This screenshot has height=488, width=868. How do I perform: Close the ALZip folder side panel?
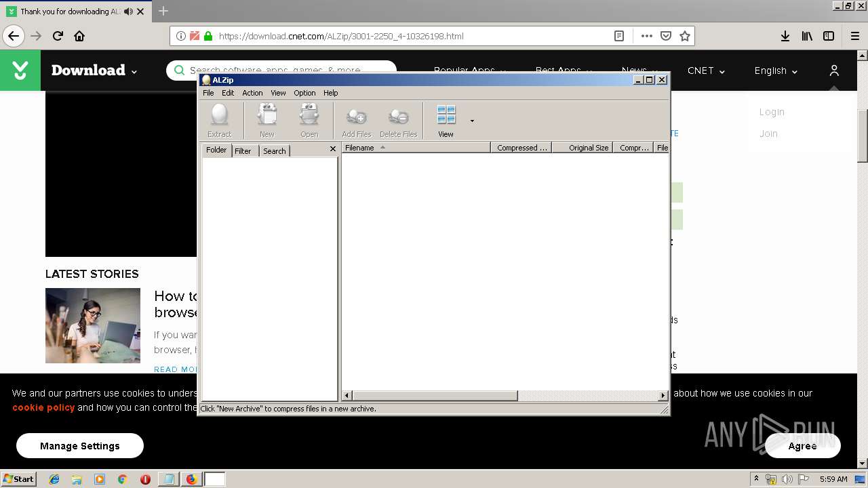(332, 149)
